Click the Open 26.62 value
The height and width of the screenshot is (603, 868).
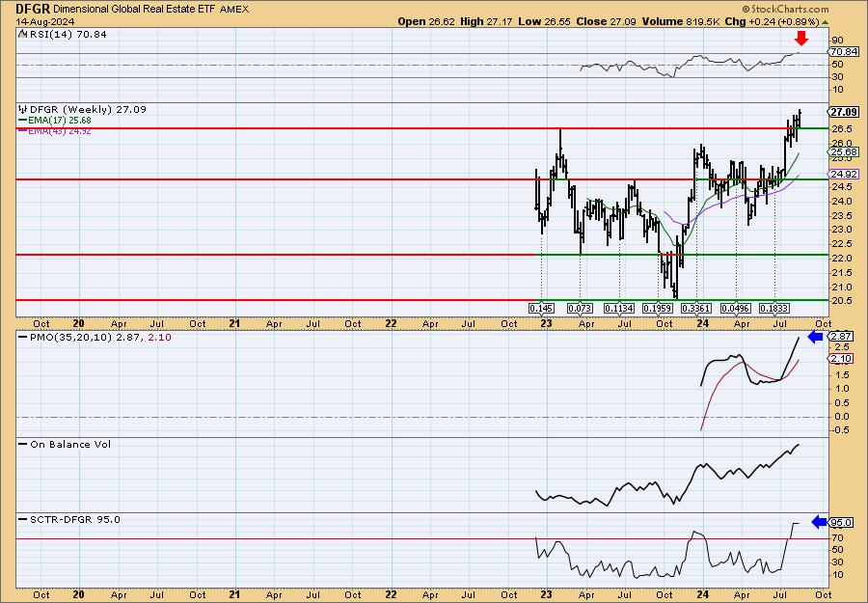tap(426, 21)
